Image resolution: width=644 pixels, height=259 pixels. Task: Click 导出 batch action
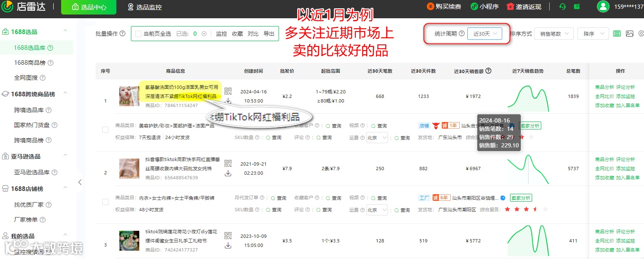269,34
